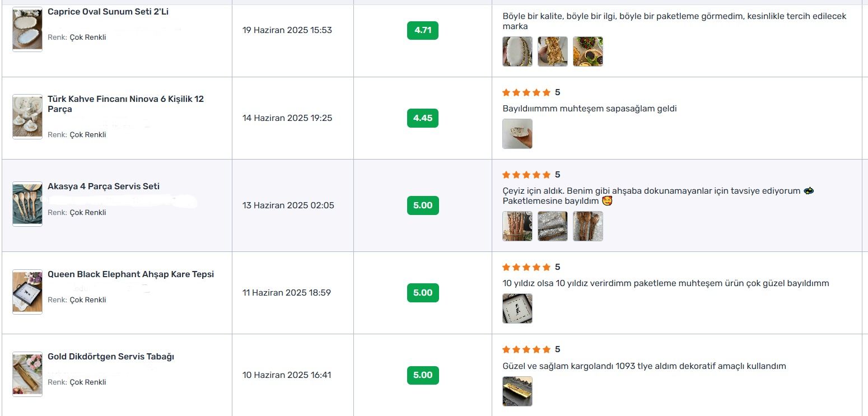Open the review photo of the Gold Dikdörtgen review
The image size is (868, 416).
517,391
